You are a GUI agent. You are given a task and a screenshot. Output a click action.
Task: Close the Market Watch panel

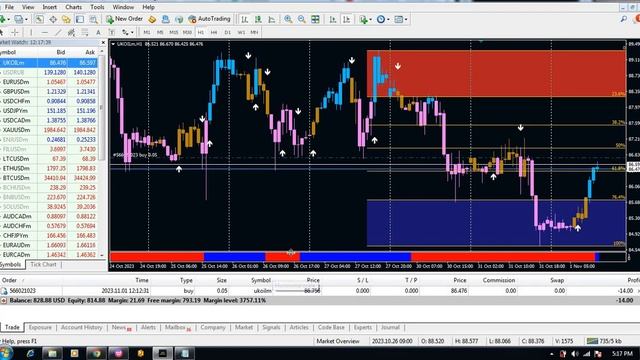103,42
